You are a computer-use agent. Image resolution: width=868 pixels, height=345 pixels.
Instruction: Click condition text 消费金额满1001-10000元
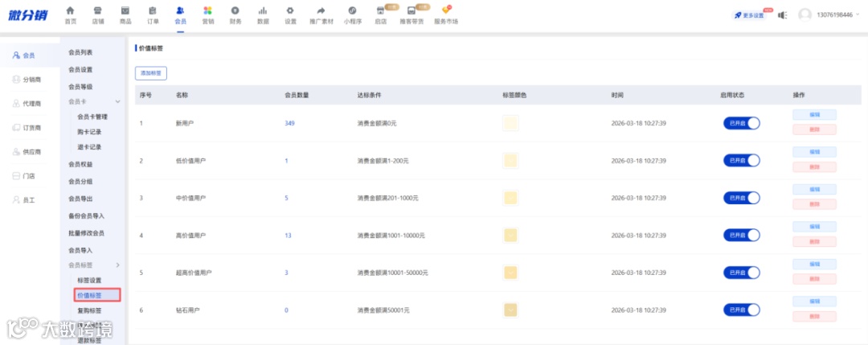(x=391, y=236)
